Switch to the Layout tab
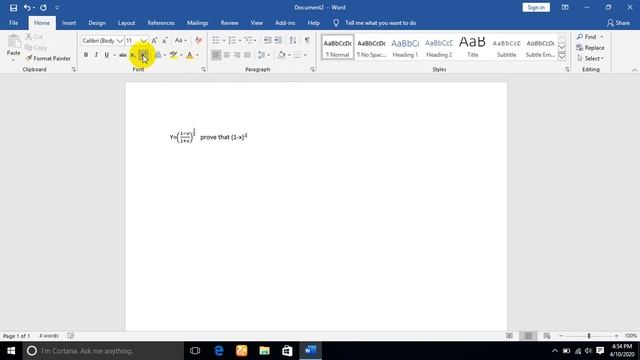Image resolution: width=640 pixels, height=360 pixels. tap(127, 23)
